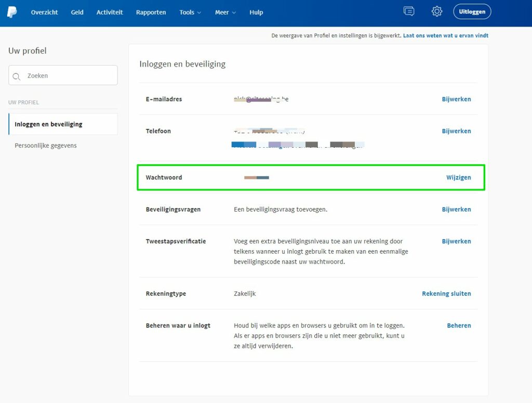
Task: Open the Activiteit menu item
Action: [x=110, y=12]
